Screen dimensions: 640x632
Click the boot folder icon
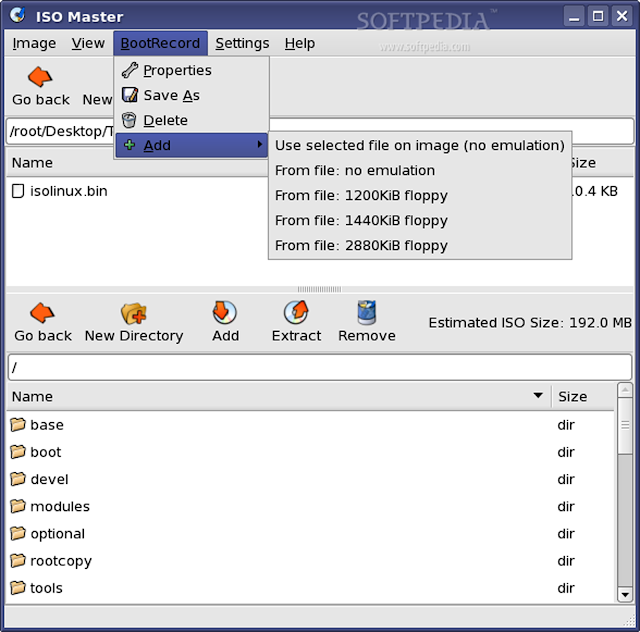pos(18,452)
